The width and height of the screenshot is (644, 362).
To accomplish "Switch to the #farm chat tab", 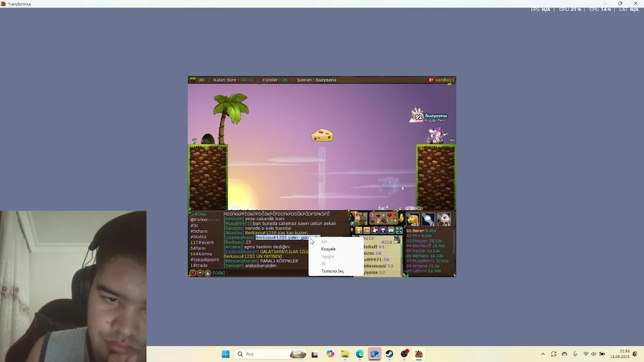I will click(x=198, y=248).
